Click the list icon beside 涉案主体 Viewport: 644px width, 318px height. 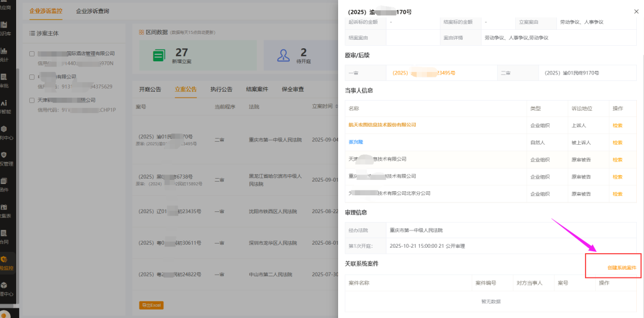pos(32,33)
